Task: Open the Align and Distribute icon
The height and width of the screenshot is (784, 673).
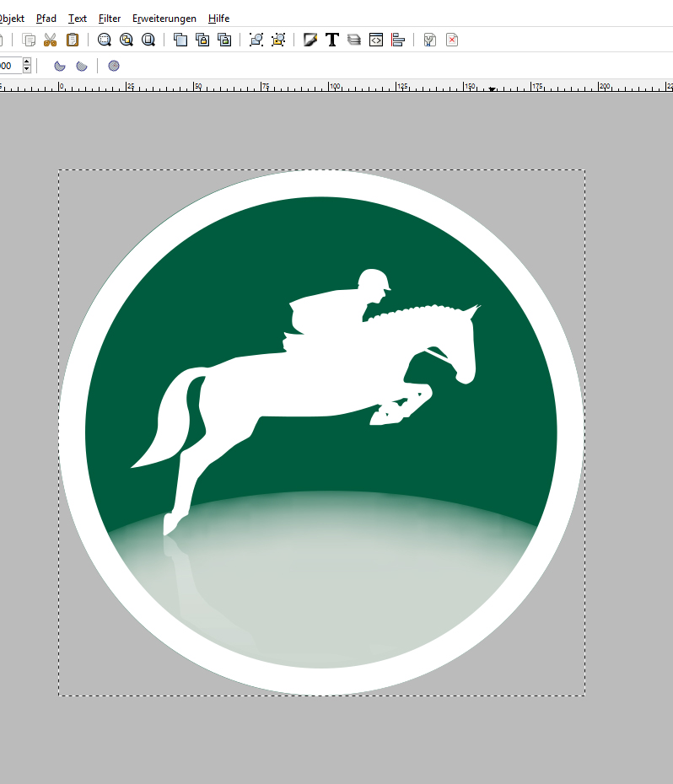Action: point(399,40)
